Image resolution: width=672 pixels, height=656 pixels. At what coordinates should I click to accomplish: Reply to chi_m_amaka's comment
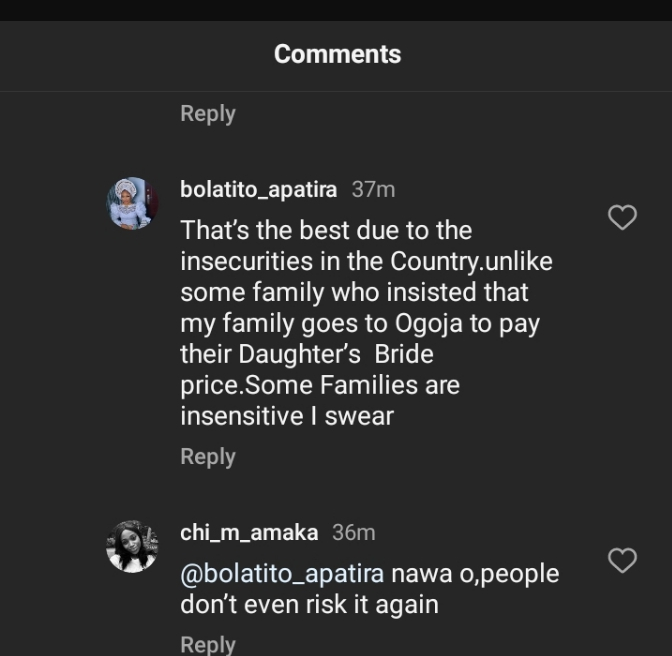(x=207, y=644)
